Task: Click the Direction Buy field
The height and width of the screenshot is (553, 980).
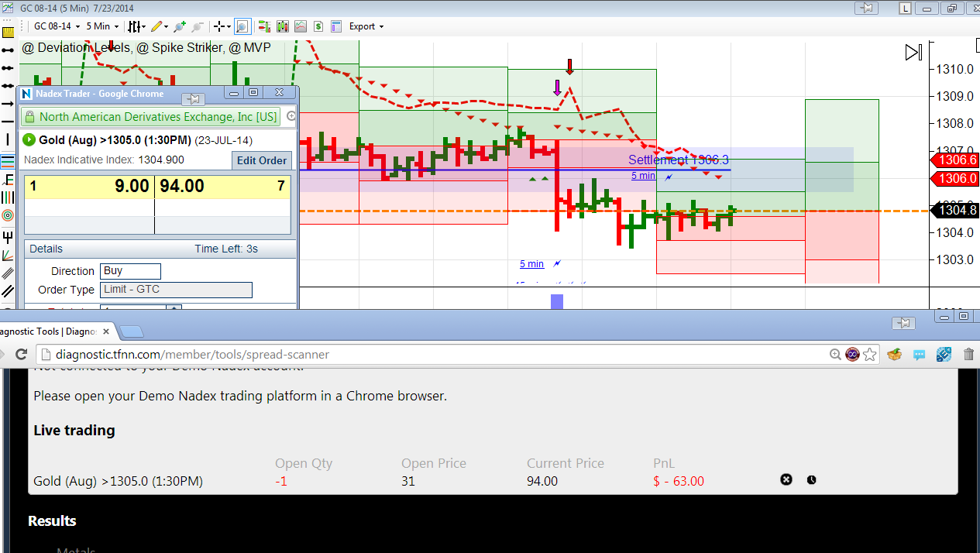Action: 131,271
